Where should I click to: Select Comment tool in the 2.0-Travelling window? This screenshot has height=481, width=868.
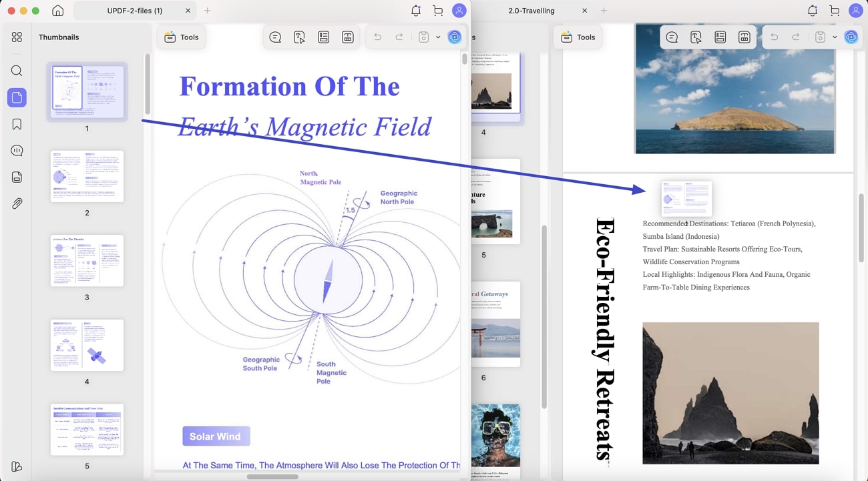tap(672, 37)
